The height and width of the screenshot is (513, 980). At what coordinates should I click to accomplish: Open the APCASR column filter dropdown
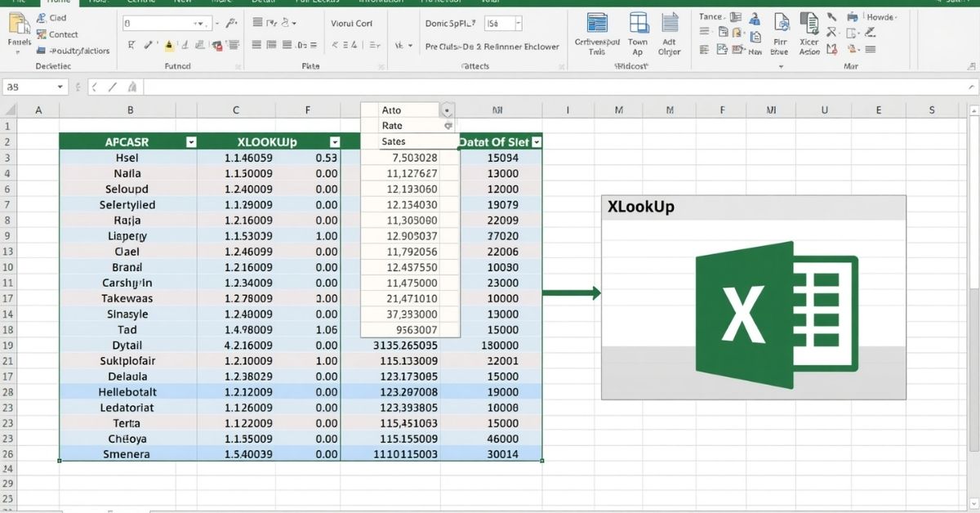tap(191, 141)
